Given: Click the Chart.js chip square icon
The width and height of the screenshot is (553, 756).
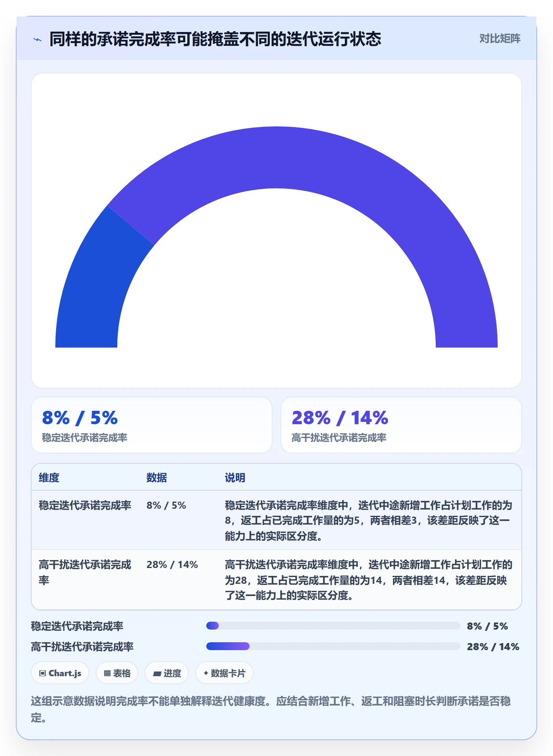Looking at the screenshot, I should click(43, 673).
